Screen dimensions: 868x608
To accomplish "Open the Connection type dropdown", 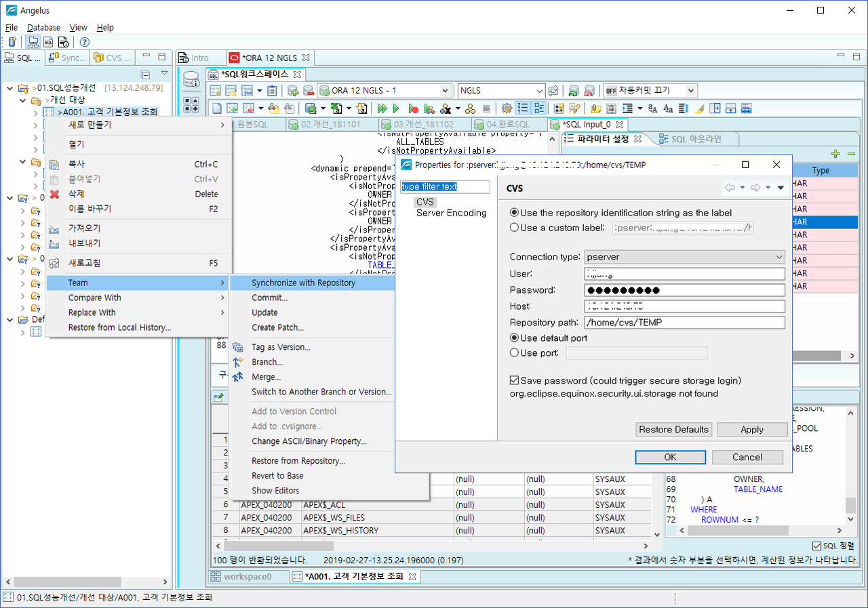I will (684, 258).
